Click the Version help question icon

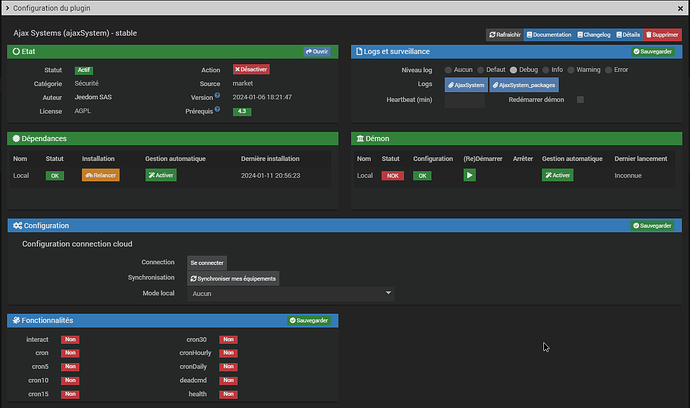[217, 95]
